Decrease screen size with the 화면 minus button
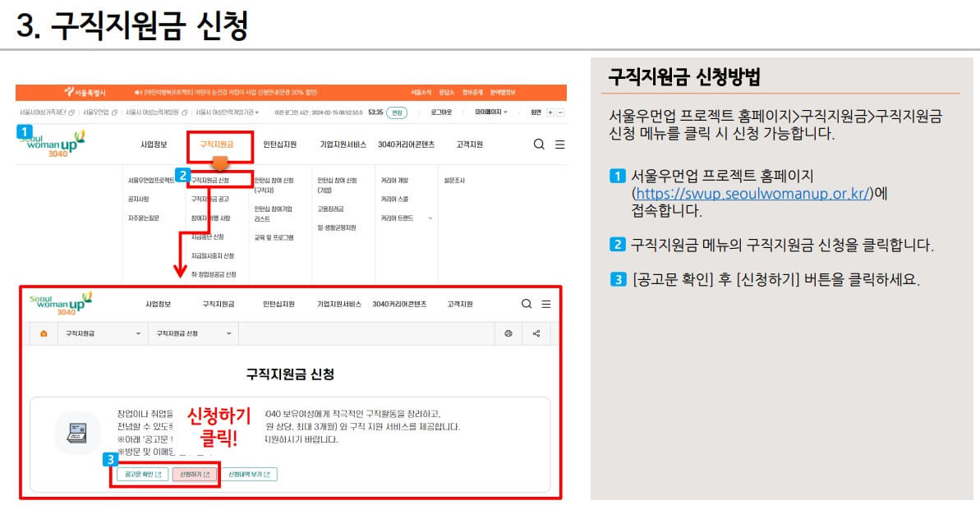 (560, 112)
